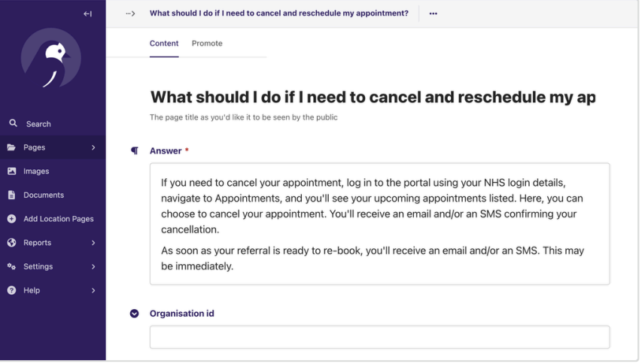Open the three-dot page actions menu
The width and height of the screenshot is (642, 364).
[x=434, y=14]
